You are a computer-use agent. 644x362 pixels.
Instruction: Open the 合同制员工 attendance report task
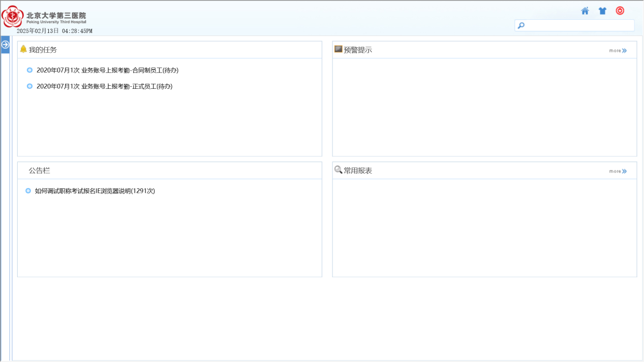(107, 71)
